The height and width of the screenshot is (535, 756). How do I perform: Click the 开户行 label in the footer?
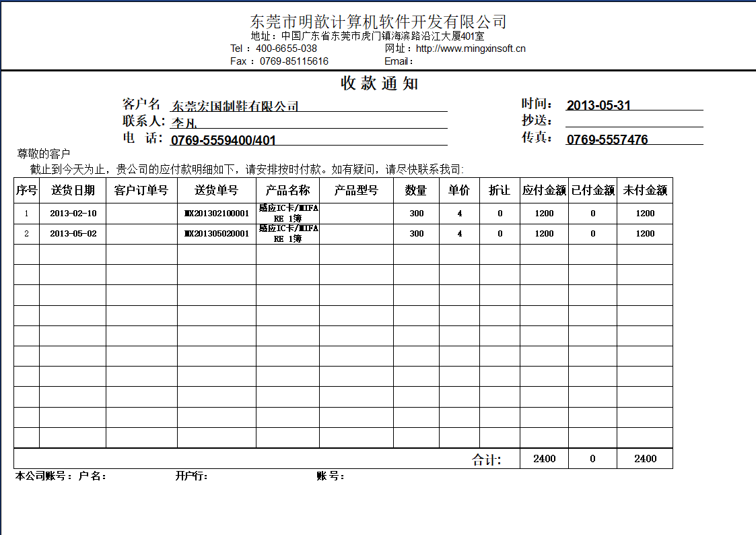191,476
